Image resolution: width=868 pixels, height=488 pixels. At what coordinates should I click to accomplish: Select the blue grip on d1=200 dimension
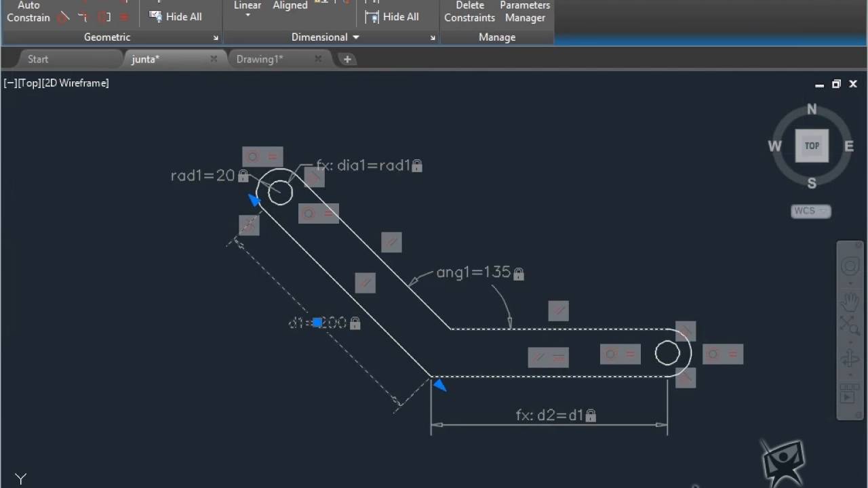coord(317,323)
